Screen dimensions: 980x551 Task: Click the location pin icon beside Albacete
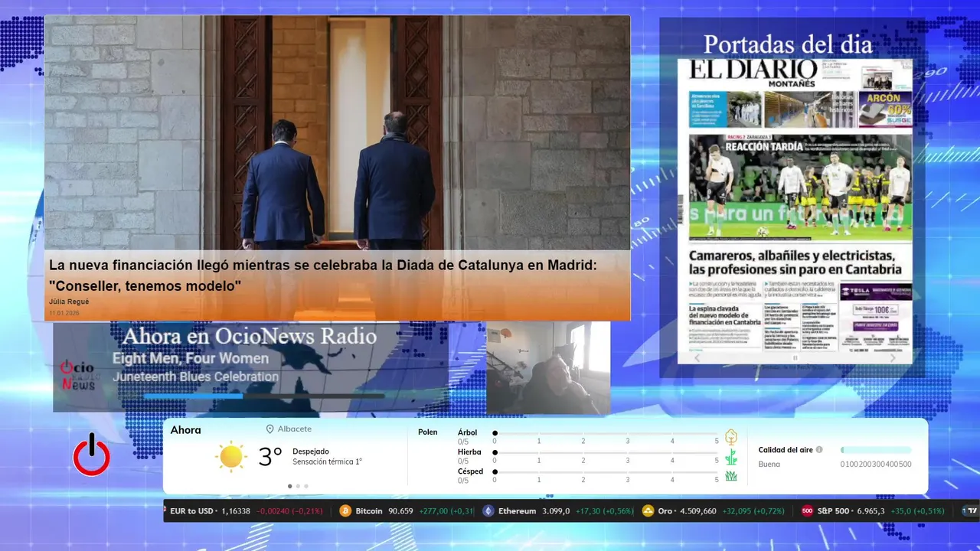(x=269, y=429)
